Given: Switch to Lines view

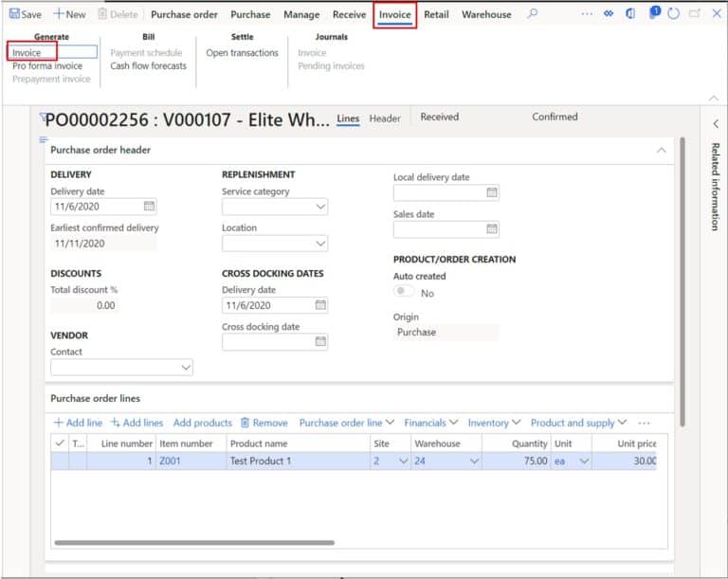Looking at the screenshot, I should (348, 118).
